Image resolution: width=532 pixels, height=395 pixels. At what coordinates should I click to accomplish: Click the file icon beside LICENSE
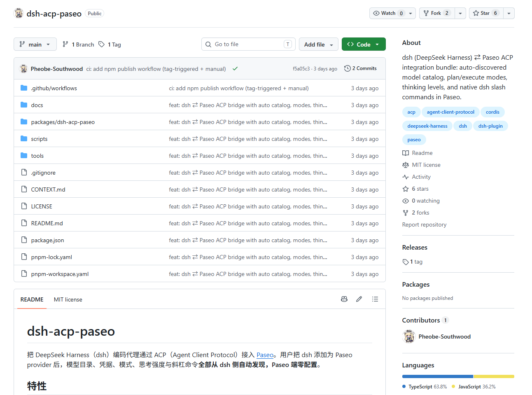pos(24,206)
